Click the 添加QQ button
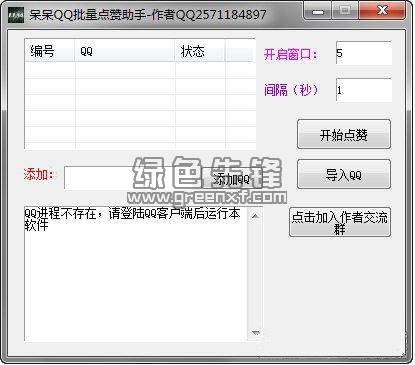The width and height of the screenshot is (415, 365). 231,179
